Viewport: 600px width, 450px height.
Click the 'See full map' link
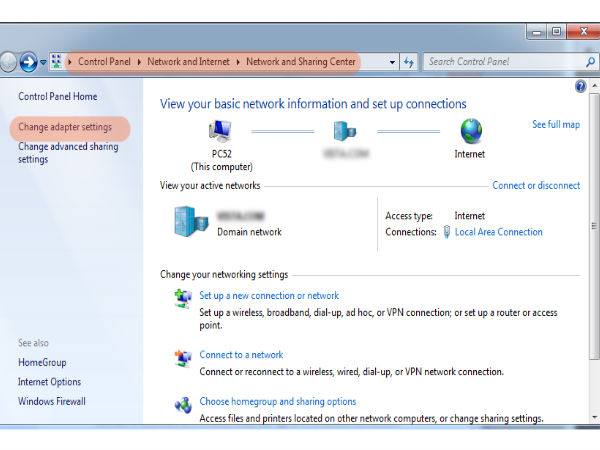[x=555, y=125]
